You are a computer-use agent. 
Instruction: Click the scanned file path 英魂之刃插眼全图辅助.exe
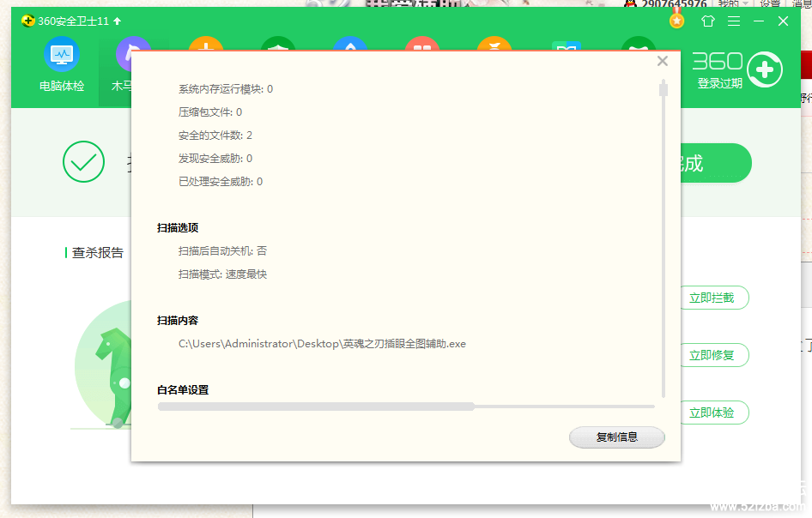coord(322,344)
